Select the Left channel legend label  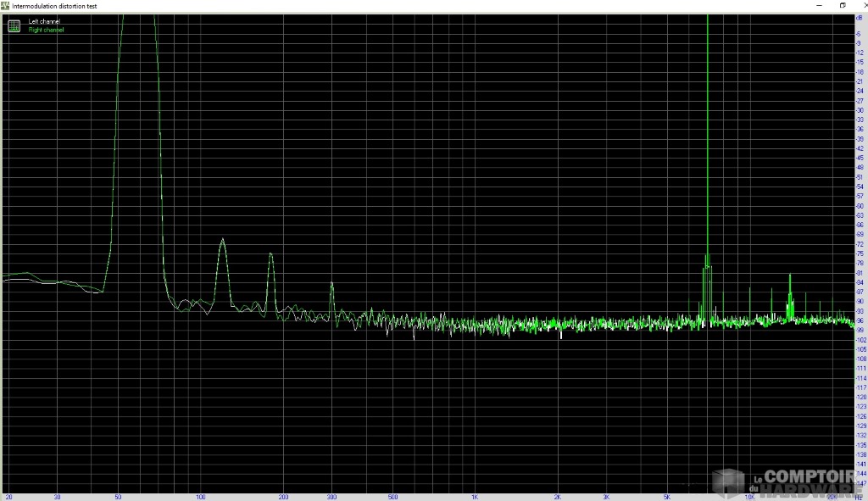(44, 21)
